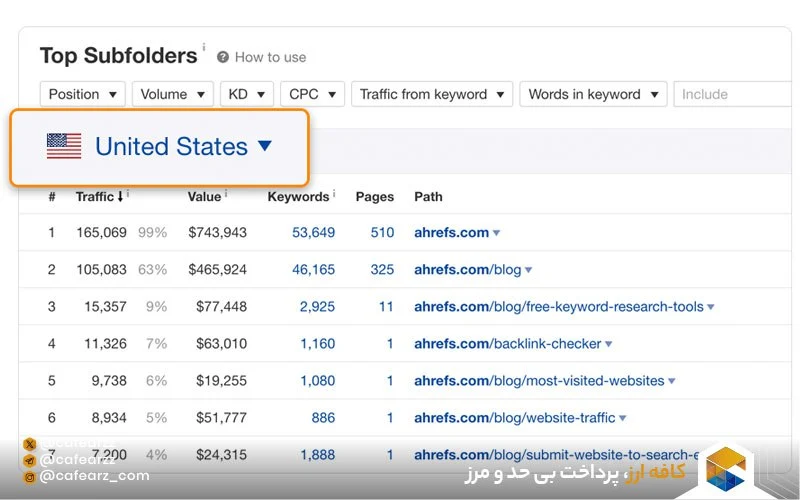Open the 2,925 keywords link
800x500 pixels.
[317, 307]
